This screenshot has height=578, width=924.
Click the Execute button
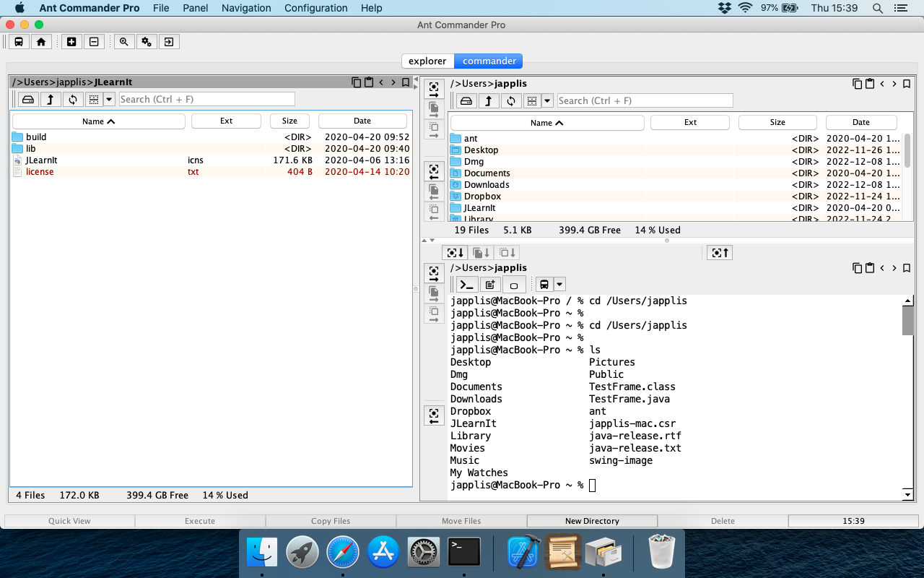[200, 521]
